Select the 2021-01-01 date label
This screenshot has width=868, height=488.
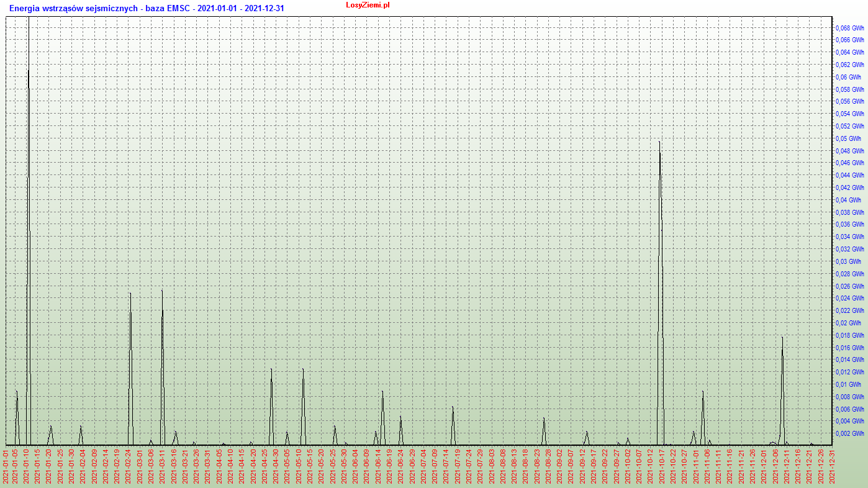6,466
